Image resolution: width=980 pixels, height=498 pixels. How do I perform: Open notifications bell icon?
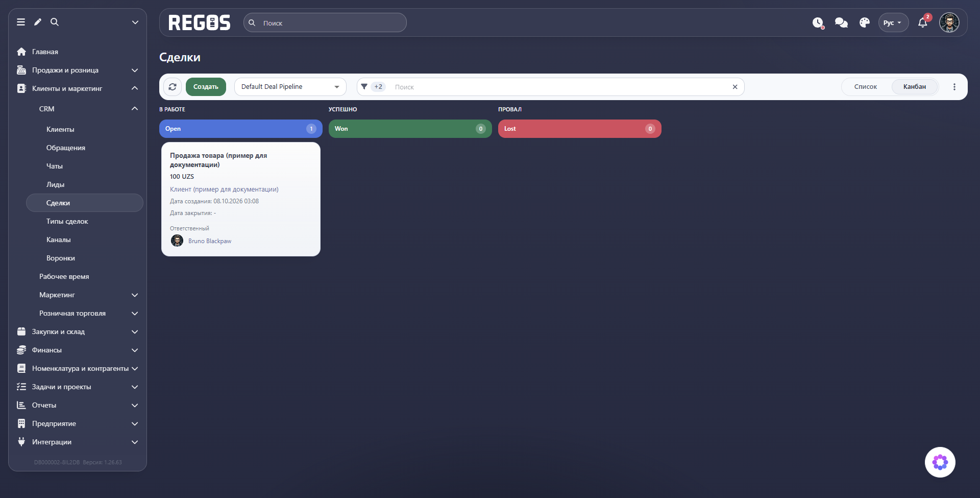pyautogui.click(x=923, y=22)
